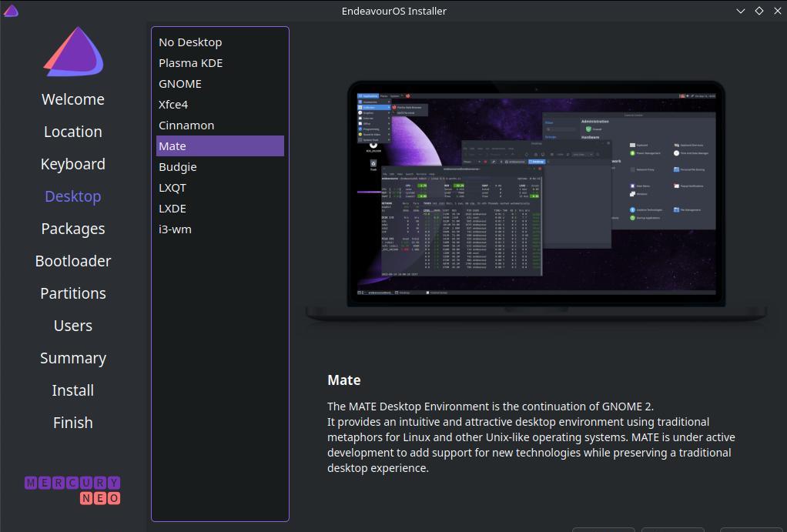Open the Packages step

pos(73,229)
